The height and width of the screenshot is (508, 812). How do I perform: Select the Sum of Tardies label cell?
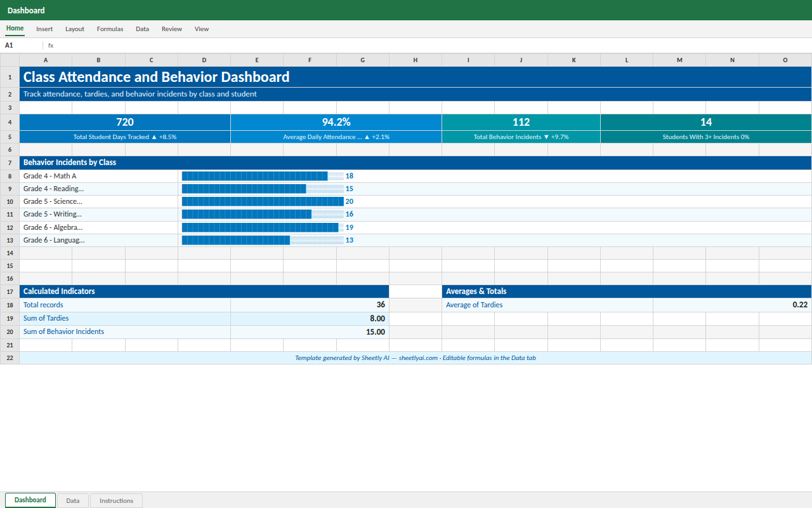click(x=125, y=318)
